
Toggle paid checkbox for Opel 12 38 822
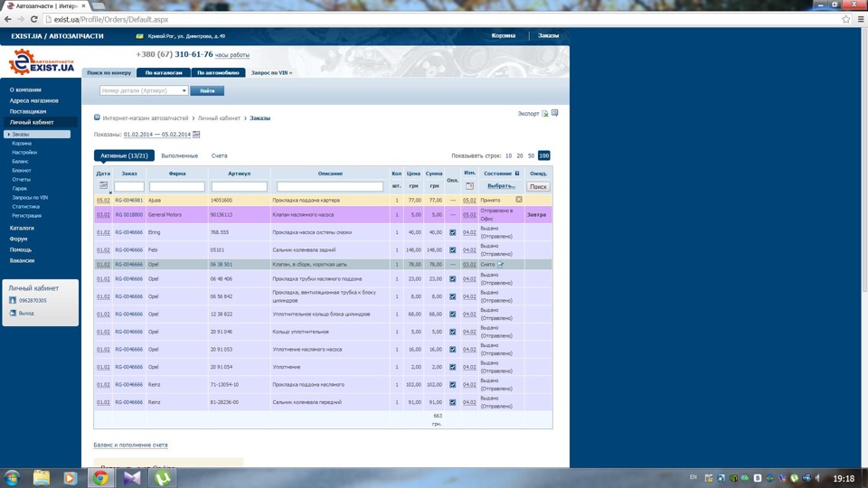tap(453, 314)
